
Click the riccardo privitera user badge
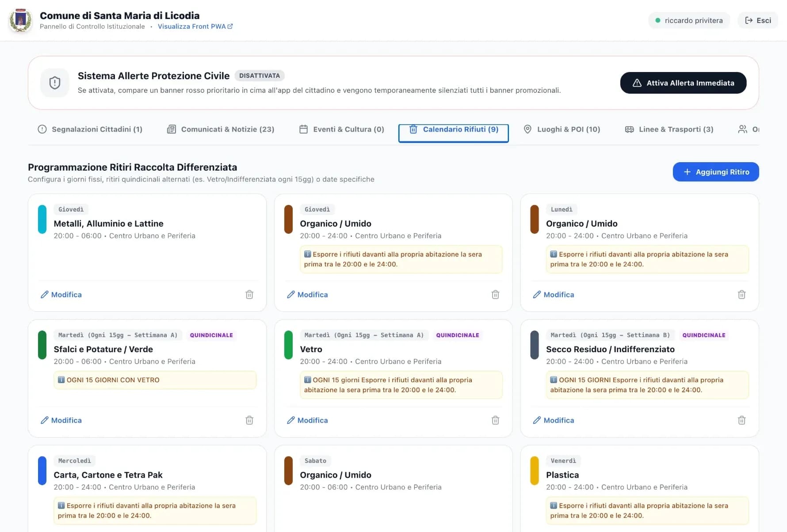pyautogui.click(x=689, y=20)
